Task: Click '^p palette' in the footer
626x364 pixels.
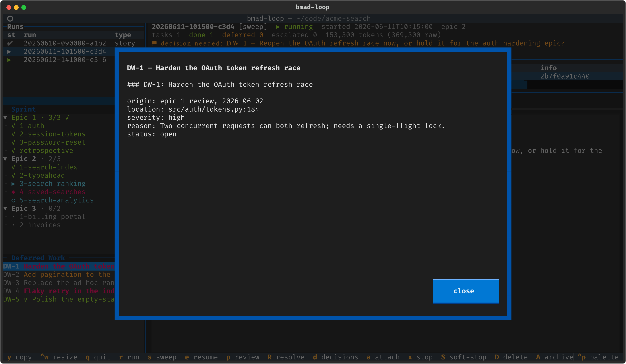Action: 598,357
